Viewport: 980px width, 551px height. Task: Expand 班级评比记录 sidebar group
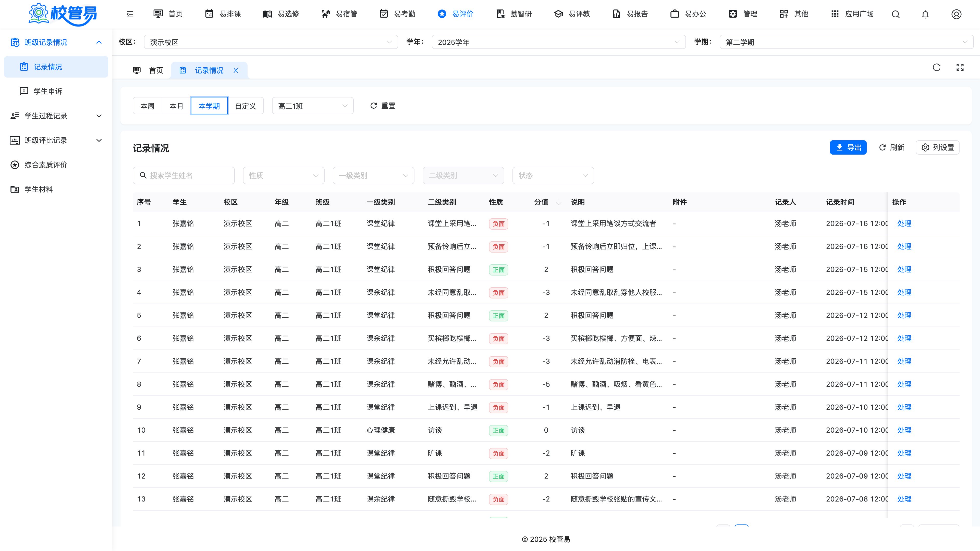56,140
